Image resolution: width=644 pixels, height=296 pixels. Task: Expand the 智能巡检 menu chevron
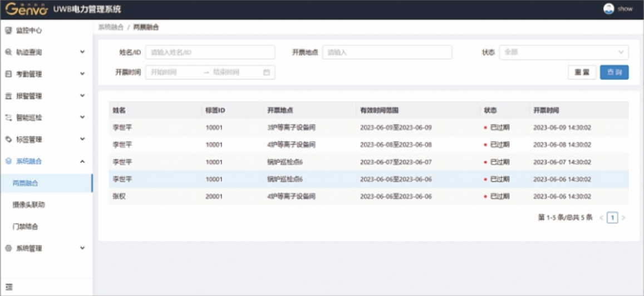82,117
